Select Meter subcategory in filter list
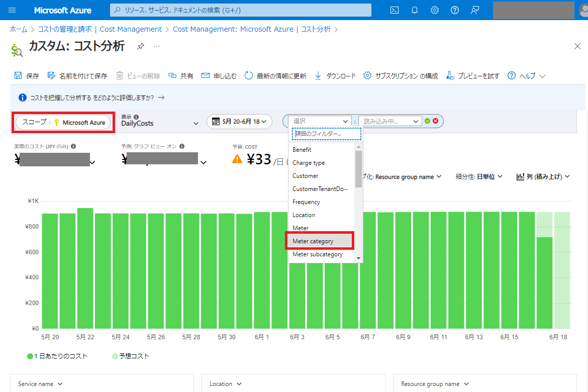Image resolution: width=588 pixels, height=392 pixels. pyautogui.click(x=321, y=254)
